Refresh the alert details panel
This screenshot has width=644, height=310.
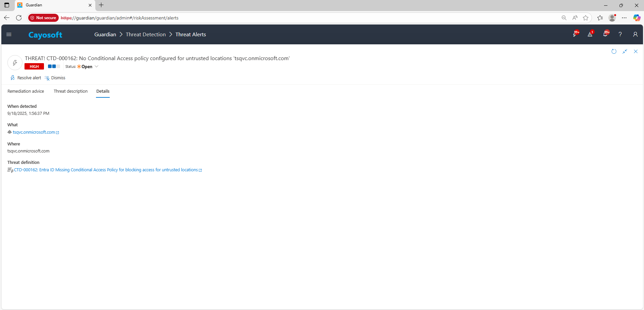click(614, 51)
